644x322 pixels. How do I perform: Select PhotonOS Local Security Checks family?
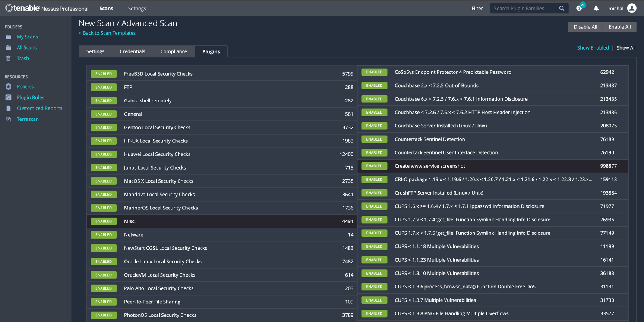click(x=222, y=315)
